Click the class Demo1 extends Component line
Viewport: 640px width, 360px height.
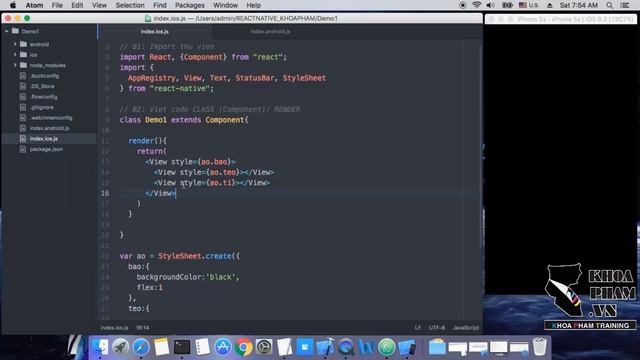pos(184,120)
